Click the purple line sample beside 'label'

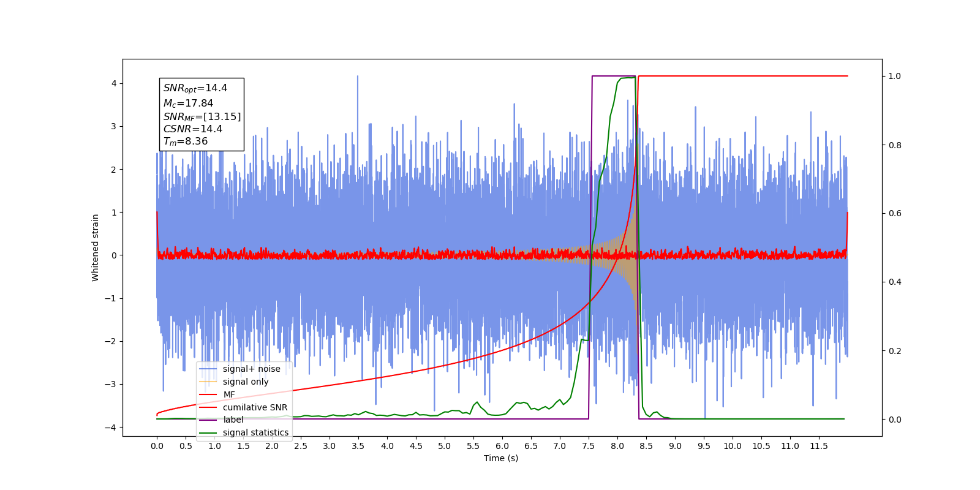coord(208,420)
